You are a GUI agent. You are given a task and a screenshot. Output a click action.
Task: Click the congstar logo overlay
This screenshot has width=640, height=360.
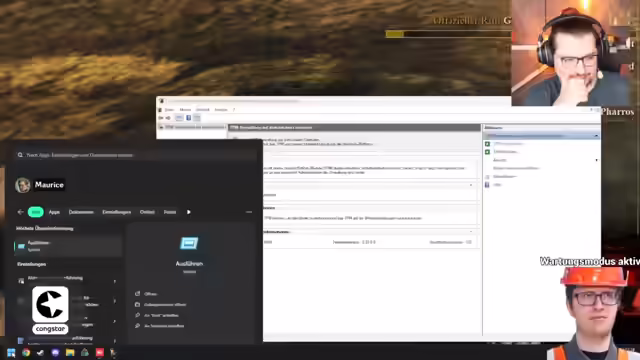coord(50,309)
